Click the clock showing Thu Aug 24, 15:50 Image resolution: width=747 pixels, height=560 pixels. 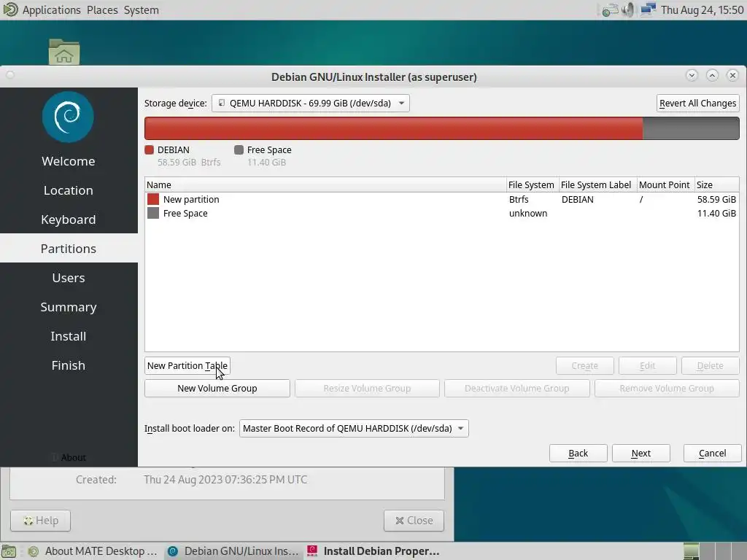[703, 10]
